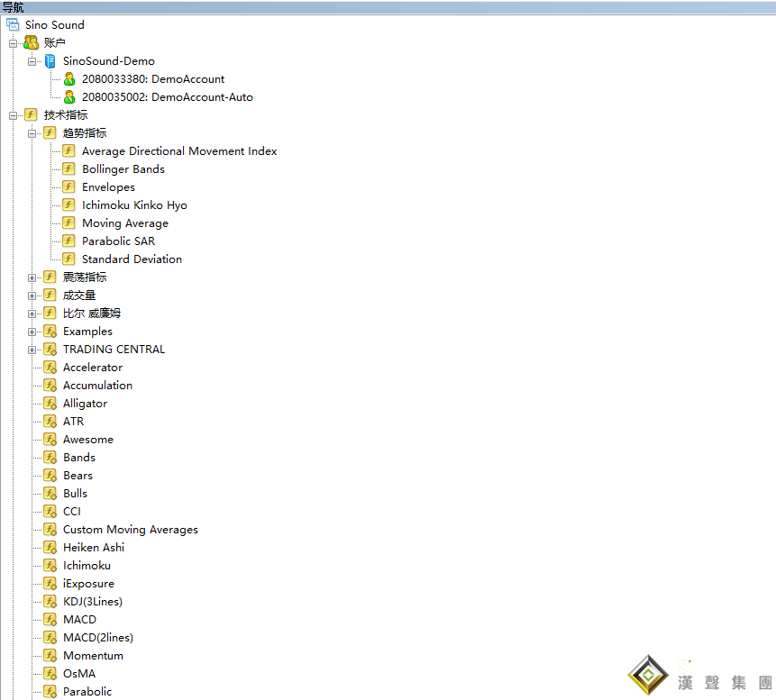
Task: Click the 成交量 label
Action: point(79,295)
